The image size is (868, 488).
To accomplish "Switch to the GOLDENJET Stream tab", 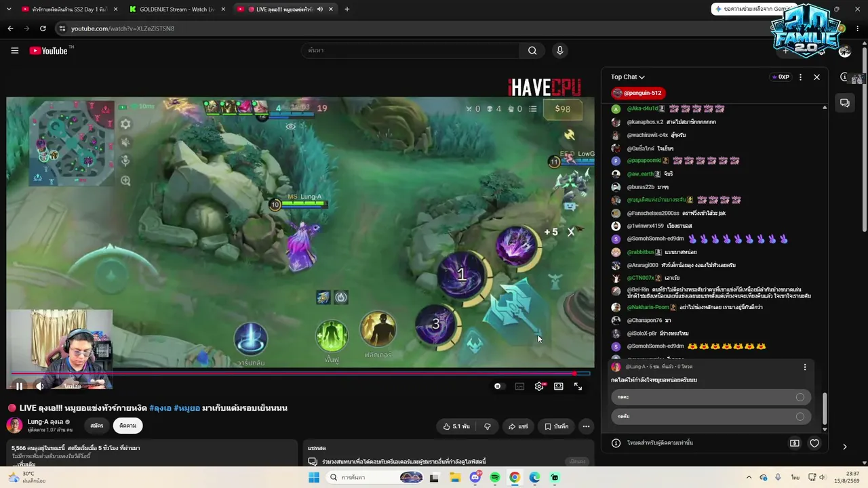I will (176, 9).
